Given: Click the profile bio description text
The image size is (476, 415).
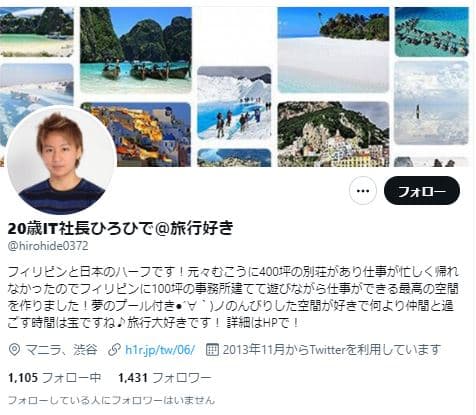Looking at the screenshot, I should (233, 297).
